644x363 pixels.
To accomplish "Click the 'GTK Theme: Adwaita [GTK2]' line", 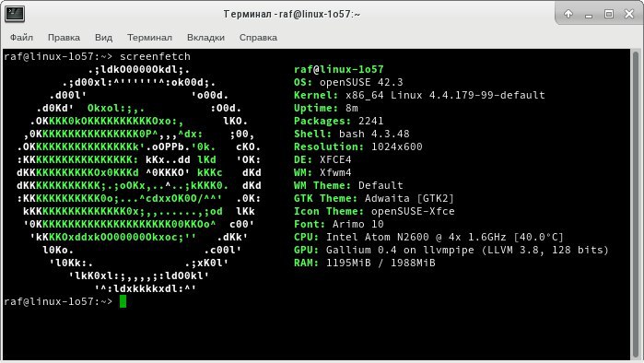I will click(374, 198).
